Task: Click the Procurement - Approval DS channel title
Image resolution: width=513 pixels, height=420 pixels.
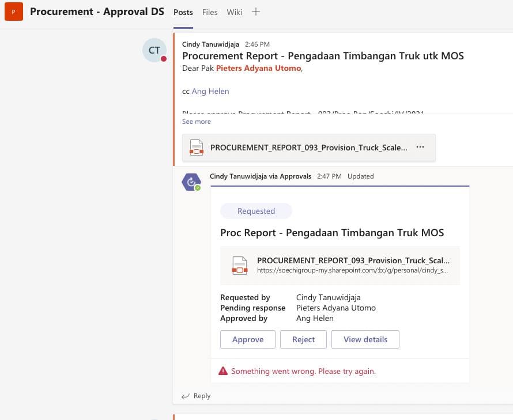Action: click(97, 12)
